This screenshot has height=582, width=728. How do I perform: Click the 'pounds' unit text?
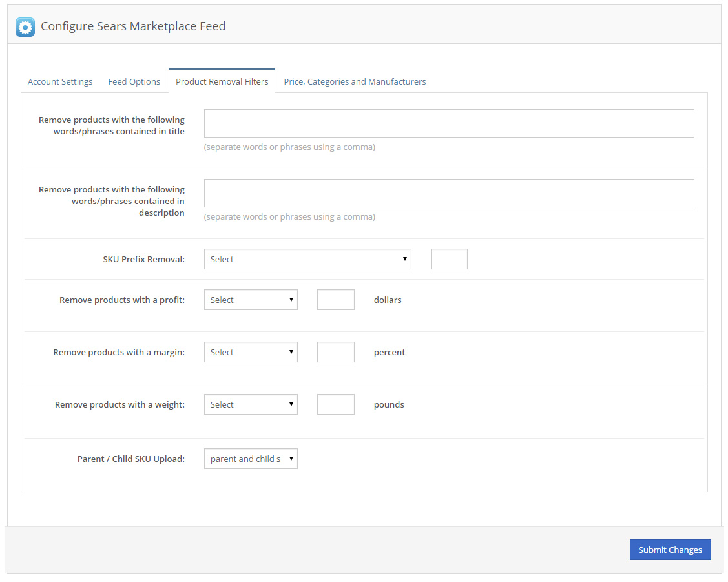click(x=389, y=405)
